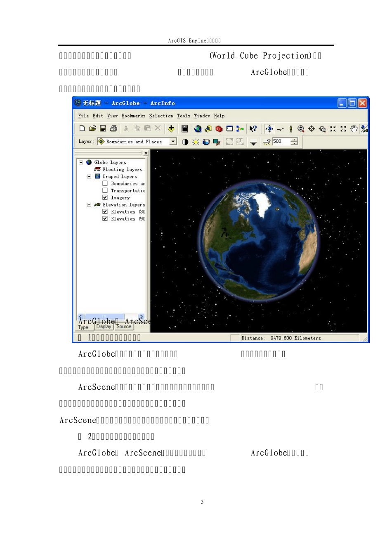Click the brightness sun icon
The height and width of the screenshot is (555, 392).
click(196, 142)
